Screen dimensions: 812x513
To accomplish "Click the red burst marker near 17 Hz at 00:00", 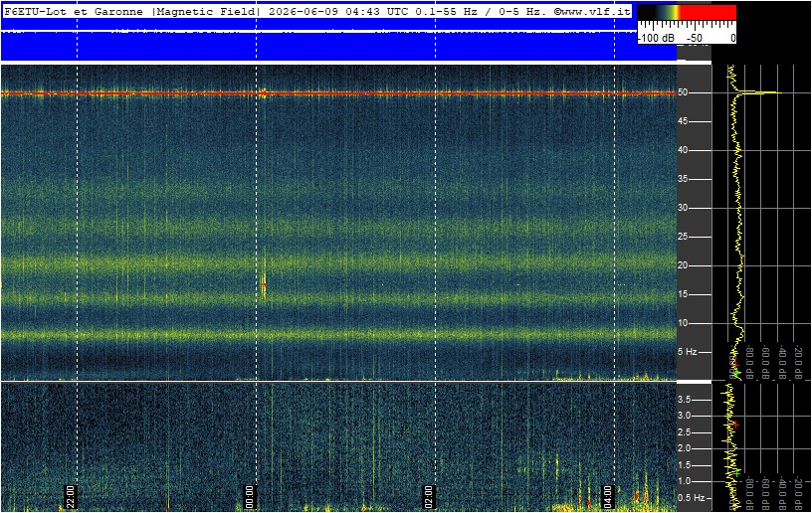I will click(264, 284).
